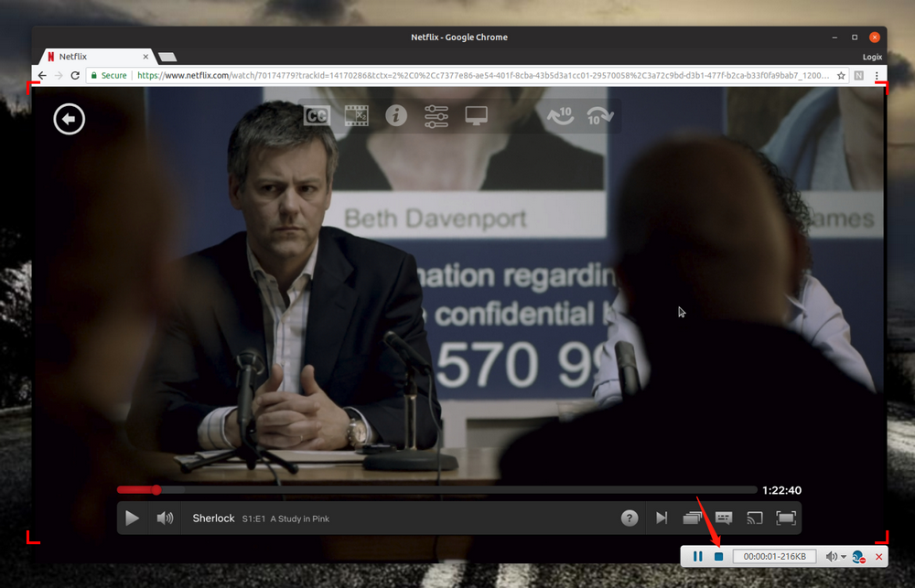Click the N extension icon in Chrome
The width and height of the screenshot is (915, 588).
click(859, 75)
